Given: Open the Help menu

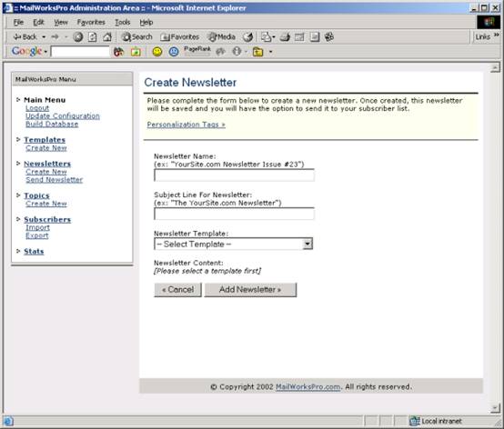Looking at the screenshot, I should (146, 22).
